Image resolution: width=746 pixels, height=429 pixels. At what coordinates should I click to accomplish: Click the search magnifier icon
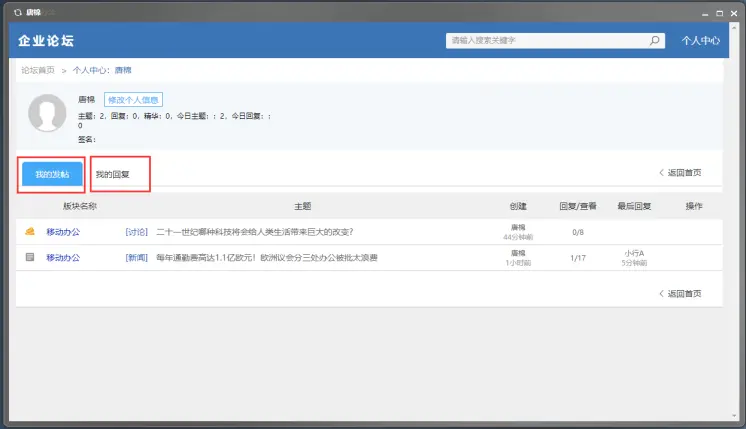(655, 40)
